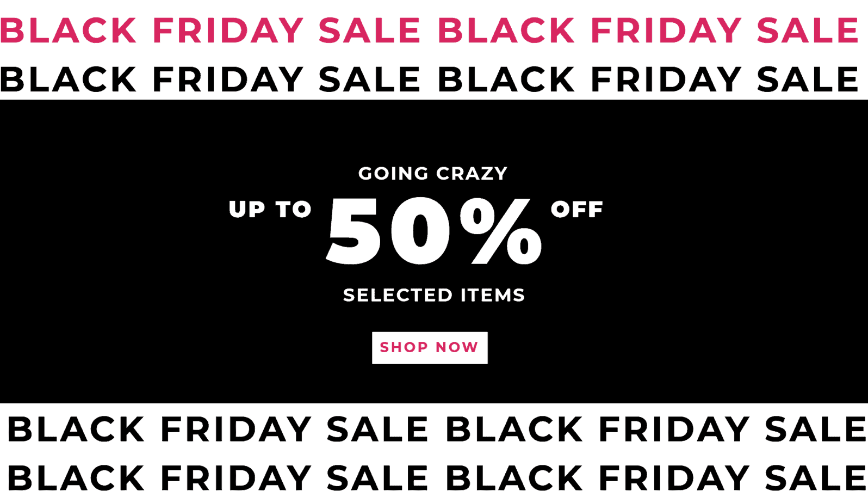Screen dimensions: 868x503
Task: Click right BLACK FRIDAY SALE just below black banner
Action: (x=656, y=429)
